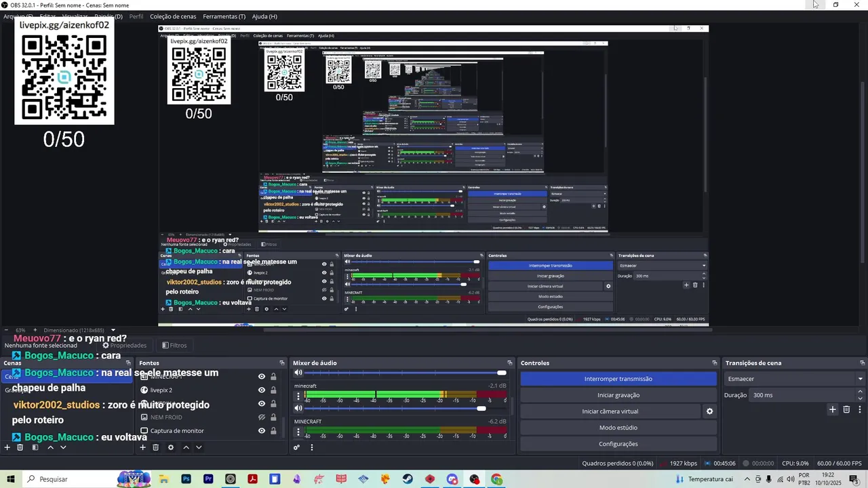Viewport: 868px width, 488px height.
Task: Undock the Transições de cena panel
Action: (x=863, y=363)
